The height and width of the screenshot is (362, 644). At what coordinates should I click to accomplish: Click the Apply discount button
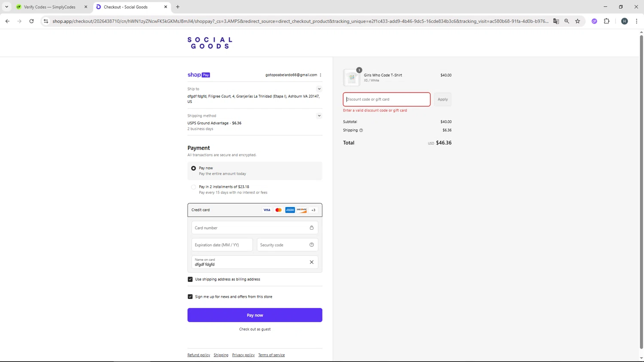click(x=443, y=100)
